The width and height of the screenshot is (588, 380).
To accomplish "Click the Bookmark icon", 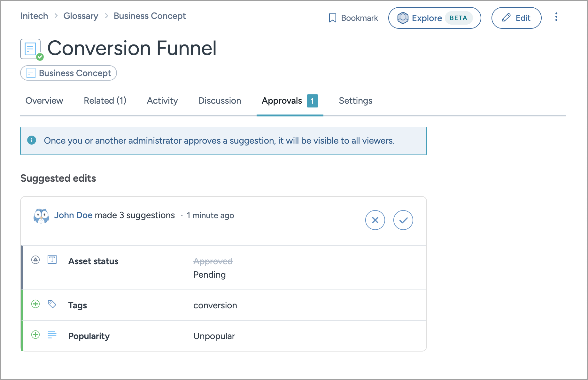I will coord(333,18).
